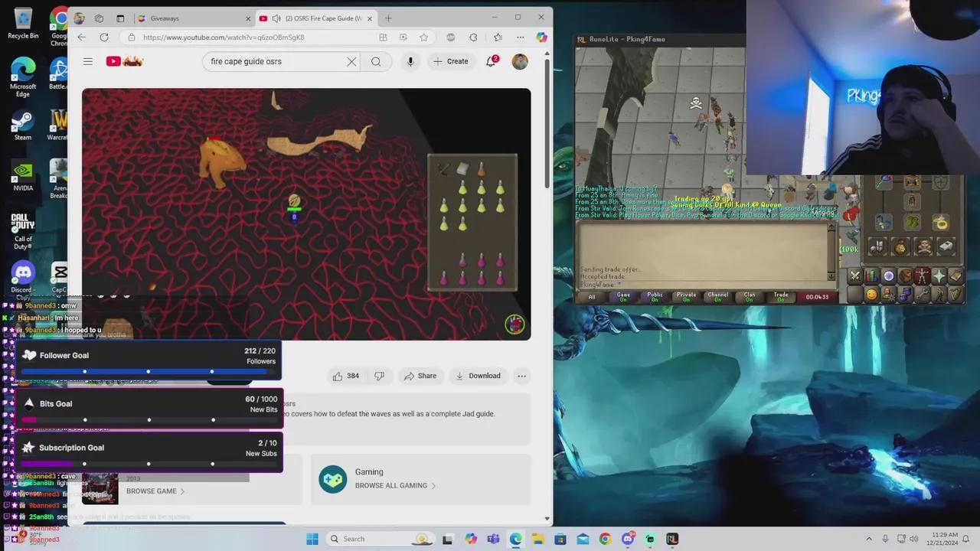Open a new Edge tab
This screenshot has height=551, width=980.
[x=388, y=18]
